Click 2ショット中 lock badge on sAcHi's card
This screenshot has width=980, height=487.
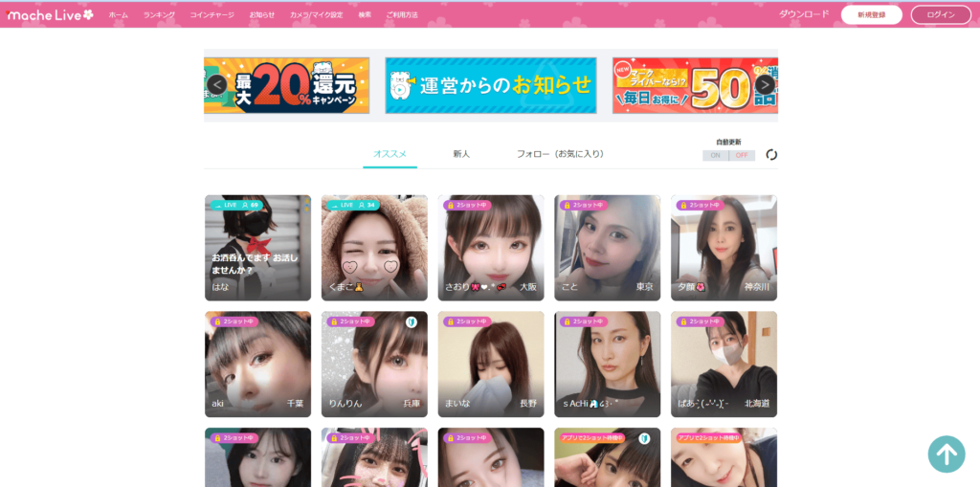[x=584, y=321]
